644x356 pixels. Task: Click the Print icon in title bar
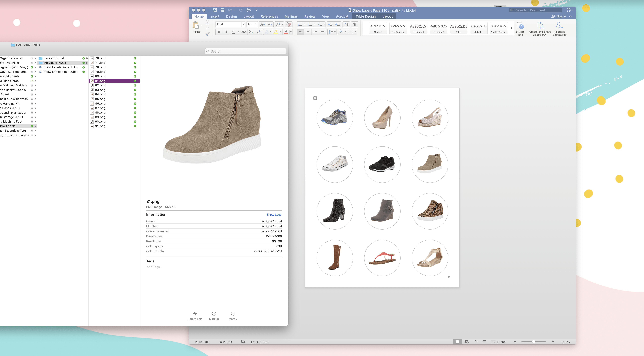coord(249,10)
